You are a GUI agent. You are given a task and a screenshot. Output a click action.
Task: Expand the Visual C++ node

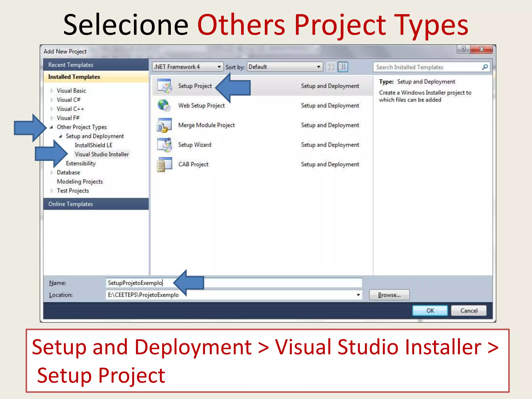[52, 109]
